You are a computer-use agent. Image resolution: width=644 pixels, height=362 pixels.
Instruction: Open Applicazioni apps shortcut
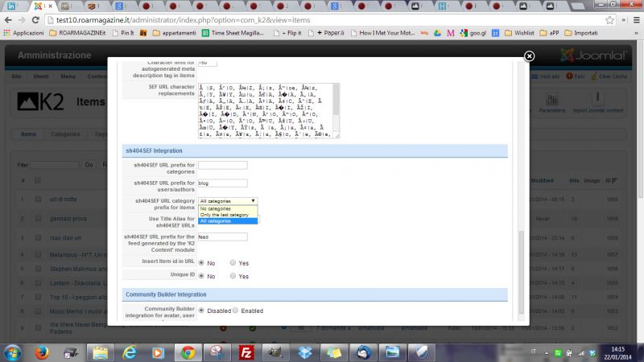[x=23, y=33]
